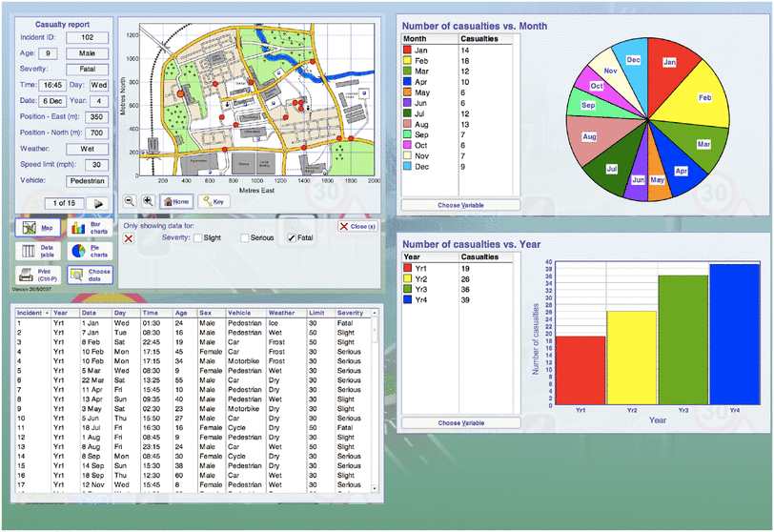Open the Choose data panel
This screenshot has width=774, height=532.
[x=89, y=275]
